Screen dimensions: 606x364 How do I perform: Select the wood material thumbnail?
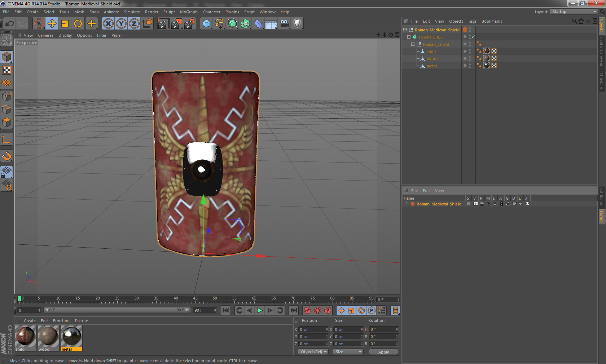coord(48,336)
